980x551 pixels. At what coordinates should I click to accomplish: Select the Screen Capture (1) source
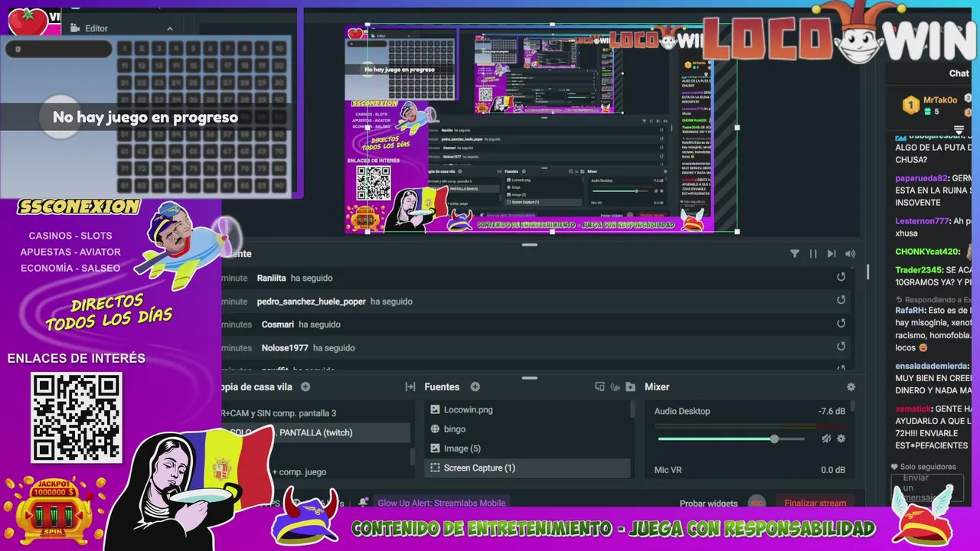point(528,468)
